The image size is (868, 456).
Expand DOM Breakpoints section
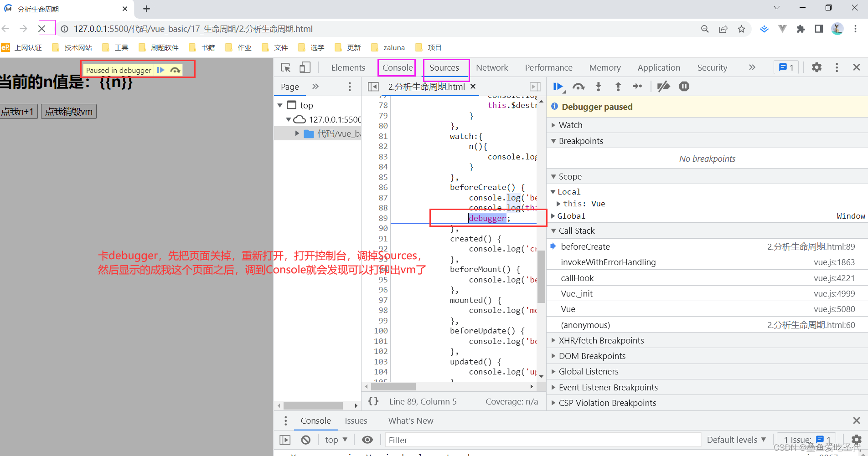(x=707, y=356)
